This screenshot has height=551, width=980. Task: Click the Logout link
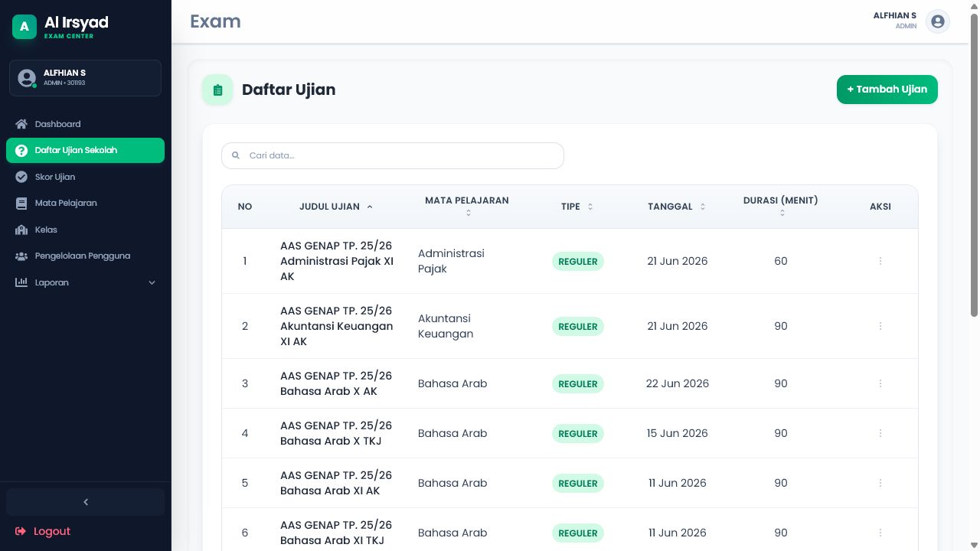pos(43,531)
